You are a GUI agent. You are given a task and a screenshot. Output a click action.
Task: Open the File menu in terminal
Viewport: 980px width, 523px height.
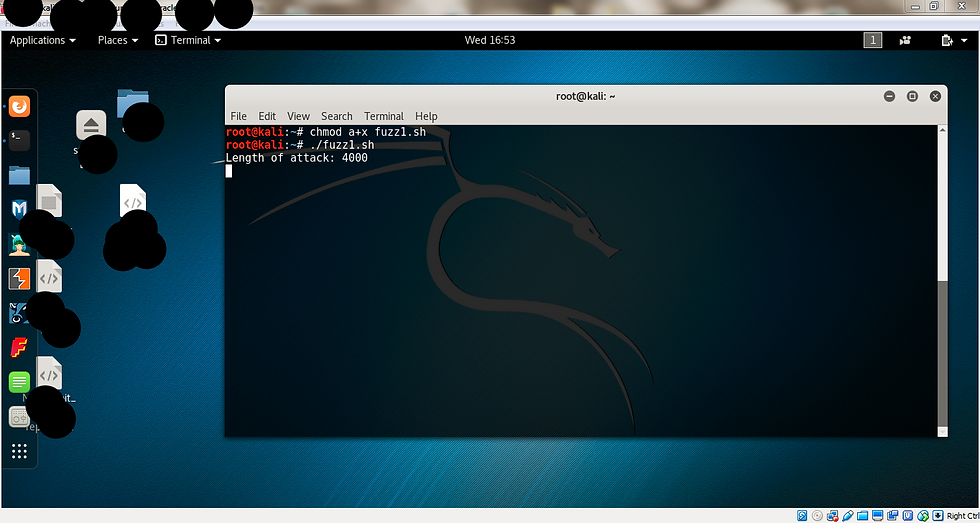pyautogui.click(x=238, y=116)
